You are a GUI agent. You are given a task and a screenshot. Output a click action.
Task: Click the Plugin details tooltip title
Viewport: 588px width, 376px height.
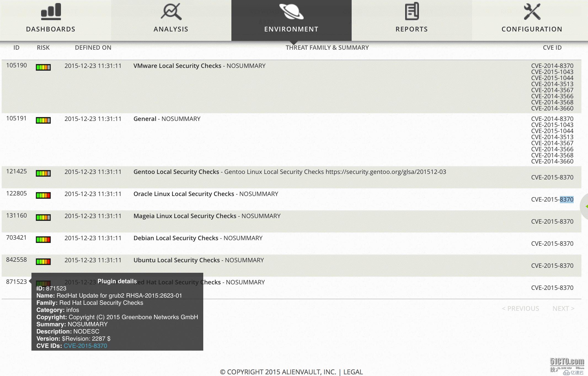point(117,281)
